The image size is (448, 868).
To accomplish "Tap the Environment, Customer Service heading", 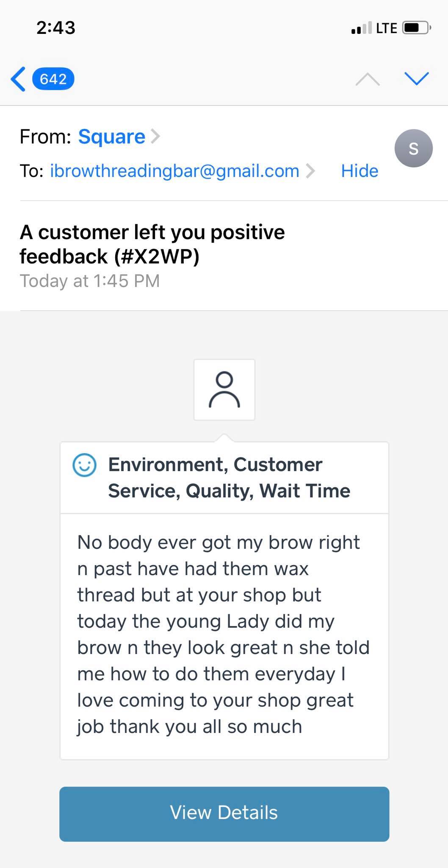I will [229, 478].
